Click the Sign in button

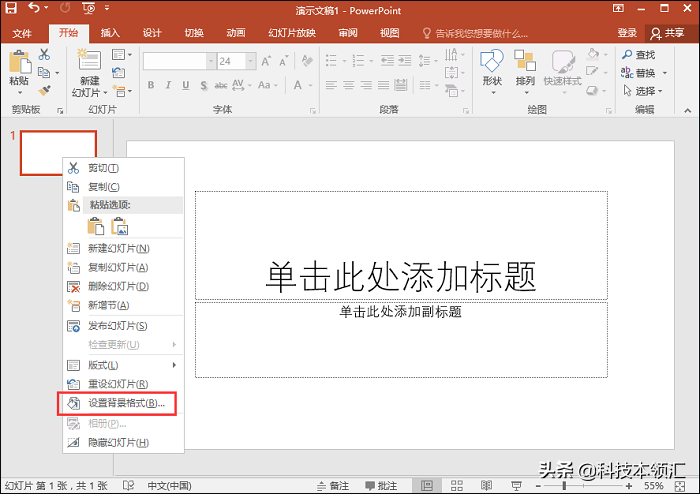point(627,33)
